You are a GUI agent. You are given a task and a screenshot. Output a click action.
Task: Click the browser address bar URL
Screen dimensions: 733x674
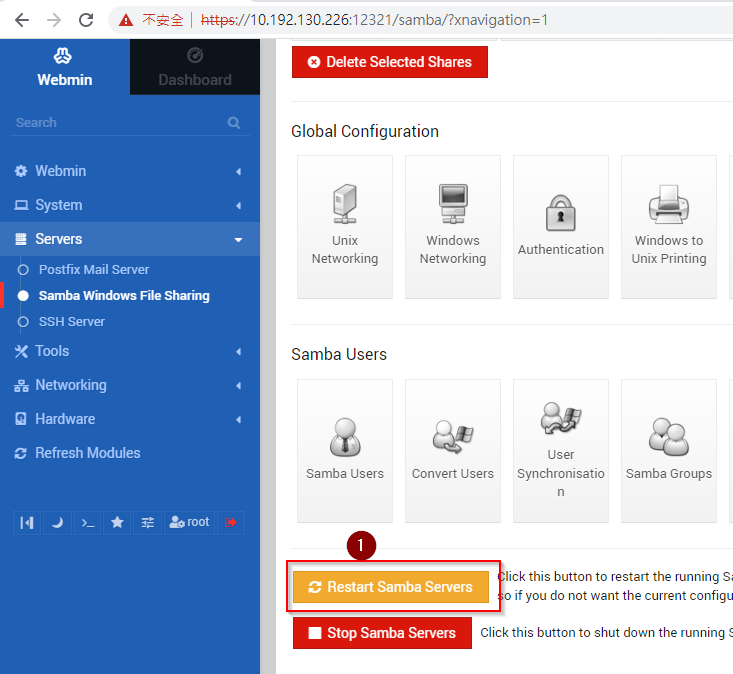374,20
